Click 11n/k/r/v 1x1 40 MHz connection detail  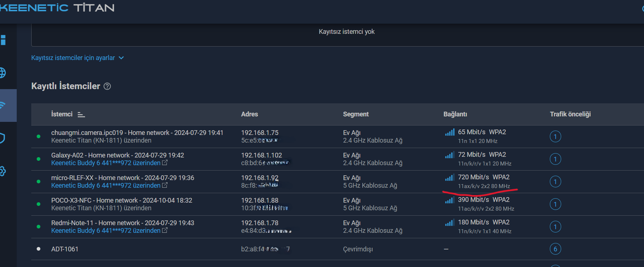pyautogui.click(x=484, y=231)
